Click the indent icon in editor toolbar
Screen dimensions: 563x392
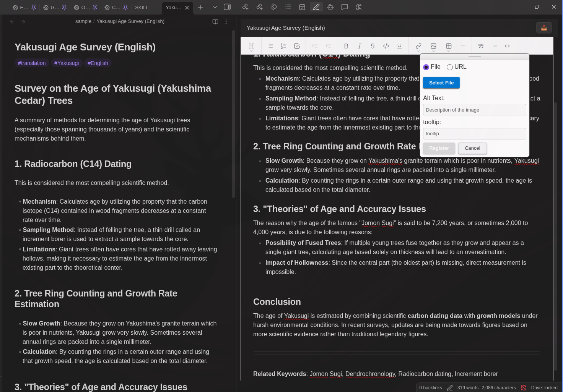(x=315, y=46)
